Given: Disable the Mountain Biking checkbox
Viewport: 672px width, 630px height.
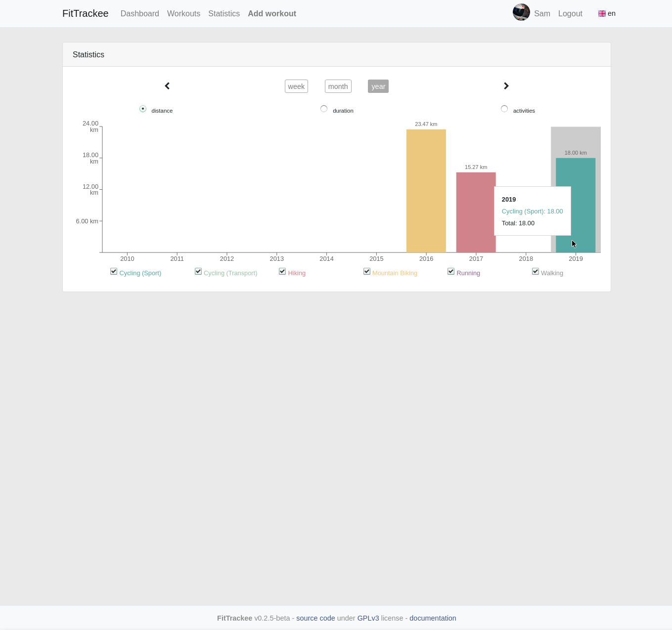Looking at the screenshot, I should [x=367, y=271].
